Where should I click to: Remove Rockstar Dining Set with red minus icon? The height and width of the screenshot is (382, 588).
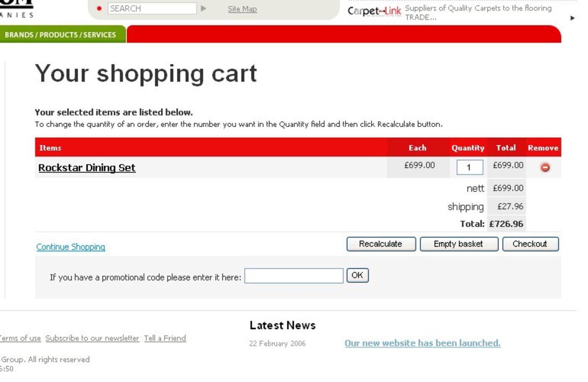(x=544, y=167)
